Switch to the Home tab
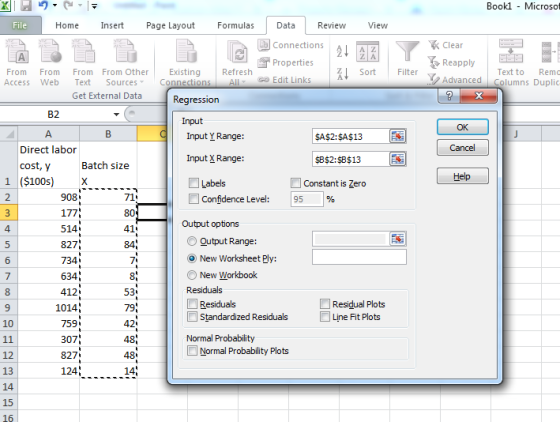The height and width of the screenshot is (422, 560). [x=67, y=25]
